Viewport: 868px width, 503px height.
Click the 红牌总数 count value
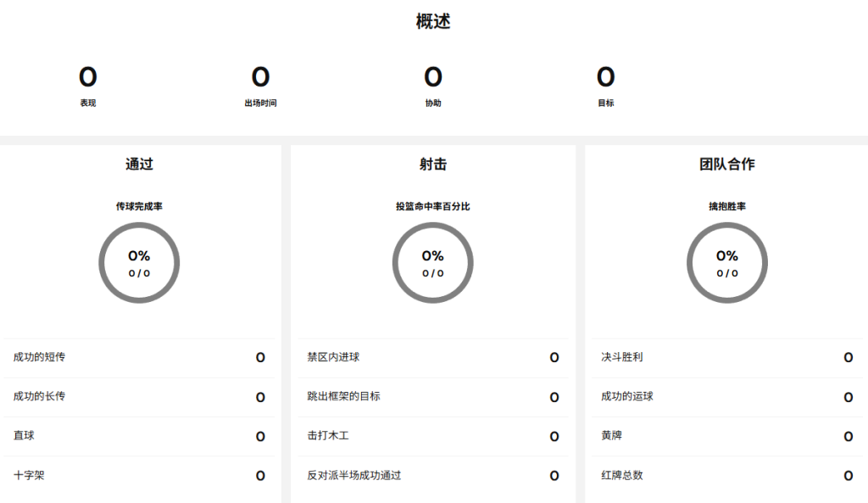point(848,476)
